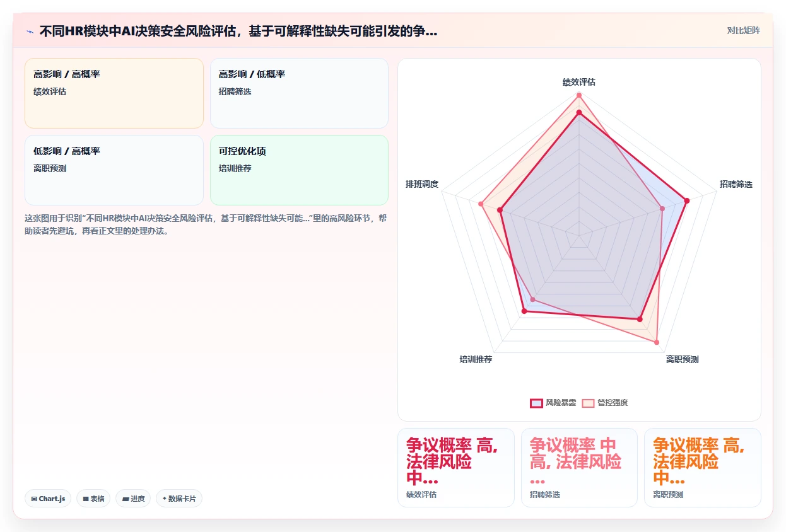
Task: Open the orange 离职预测 stat card
Action: point(703,467)
